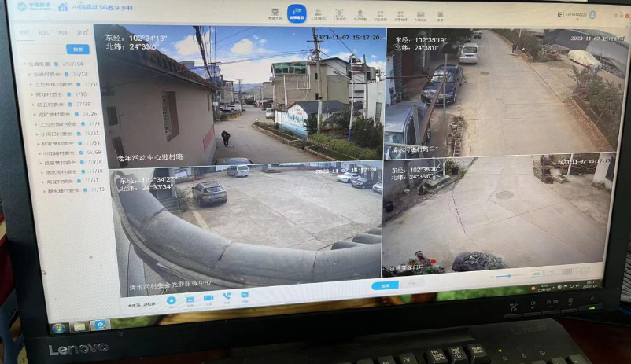631x364 pixels.
Task: Click the account number at top right
Action: pos(575,14)
